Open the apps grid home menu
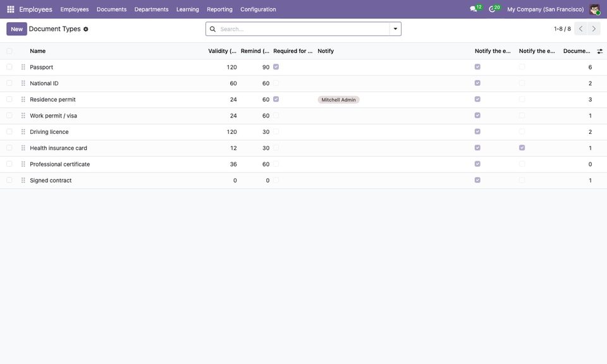Screen dimensions: 607x364 point(11,9)
